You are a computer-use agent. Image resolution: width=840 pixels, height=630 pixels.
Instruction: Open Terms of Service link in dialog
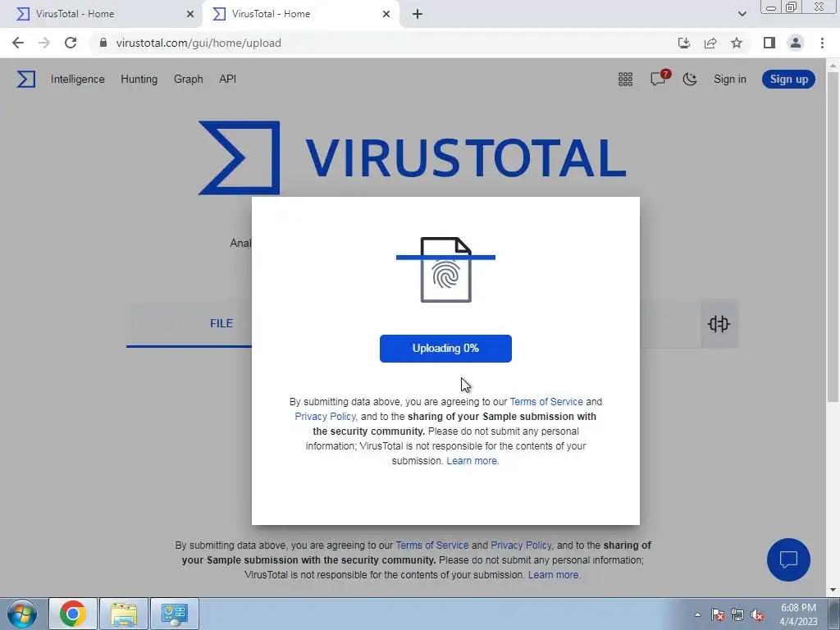tap(546, 402)
